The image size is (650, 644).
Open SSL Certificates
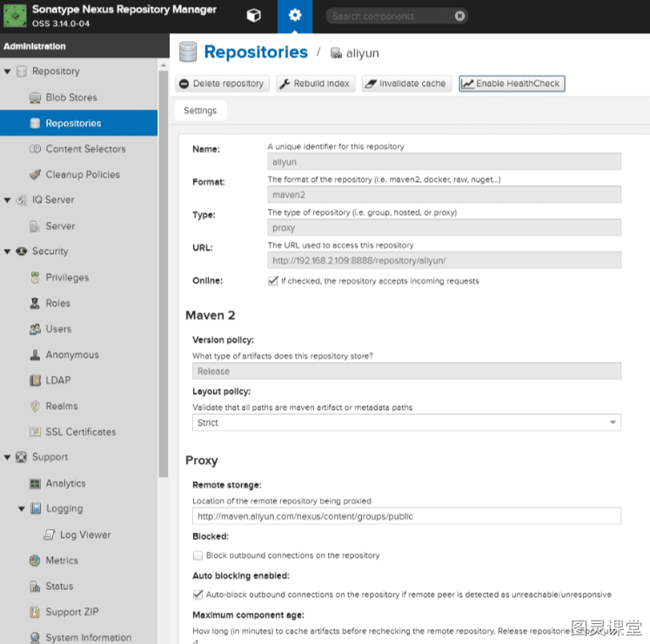(80, 432)
